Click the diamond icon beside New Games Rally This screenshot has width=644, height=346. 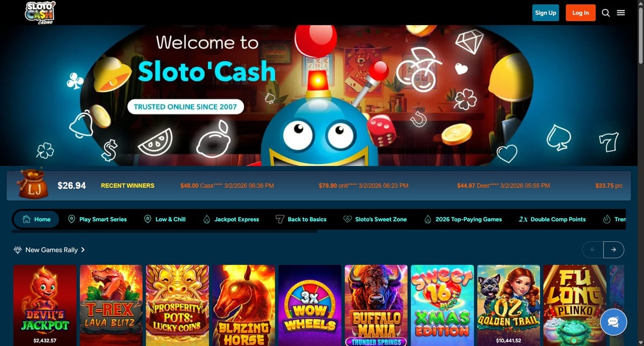18,250
